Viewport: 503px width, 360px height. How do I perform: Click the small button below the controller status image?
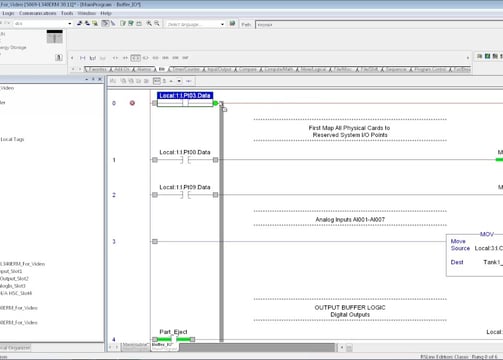pyautogui.click(x=59, y=58)
